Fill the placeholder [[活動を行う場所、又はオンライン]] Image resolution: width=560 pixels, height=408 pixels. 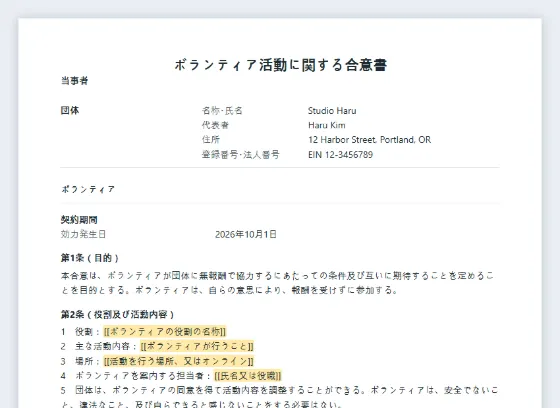(179, 361)
